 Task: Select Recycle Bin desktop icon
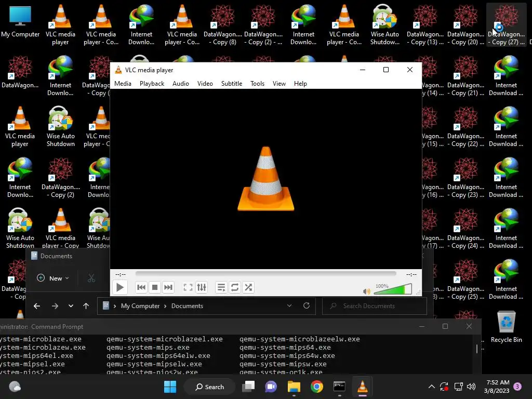pos(506,327)
